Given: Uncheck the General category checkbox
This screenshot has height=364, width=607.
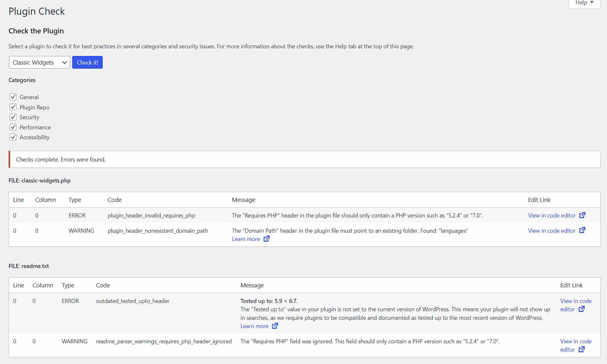Looking at the screenshot, I should 13,97.
